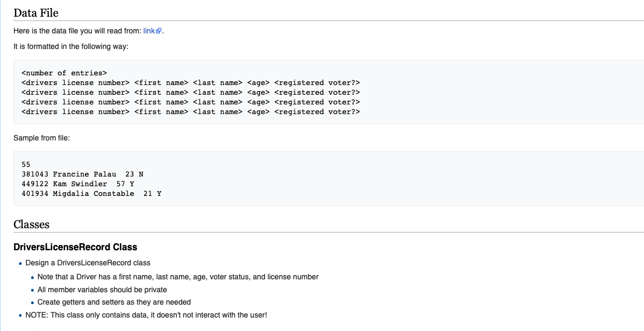Select the line containing "Kam Swindler"
Viewport: 644px width, 331px height.
pos(76,184)
